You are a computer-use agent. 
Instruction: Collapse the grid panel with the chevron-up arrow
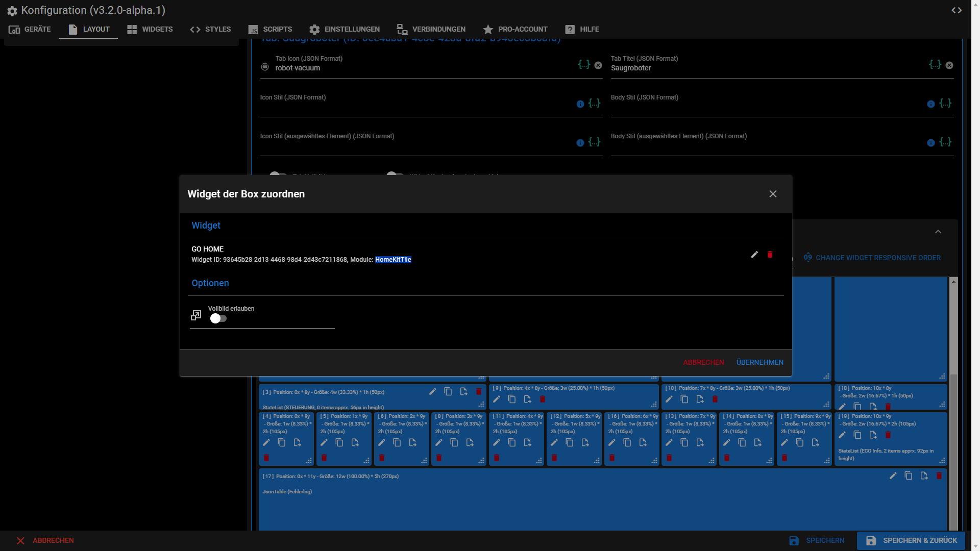point(938,232)
